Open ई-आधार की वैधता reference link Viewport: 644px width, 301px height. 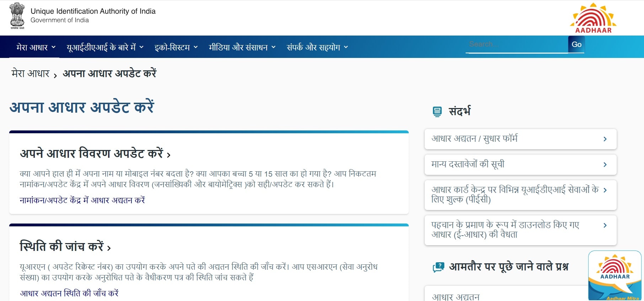(x=520, y=230)
